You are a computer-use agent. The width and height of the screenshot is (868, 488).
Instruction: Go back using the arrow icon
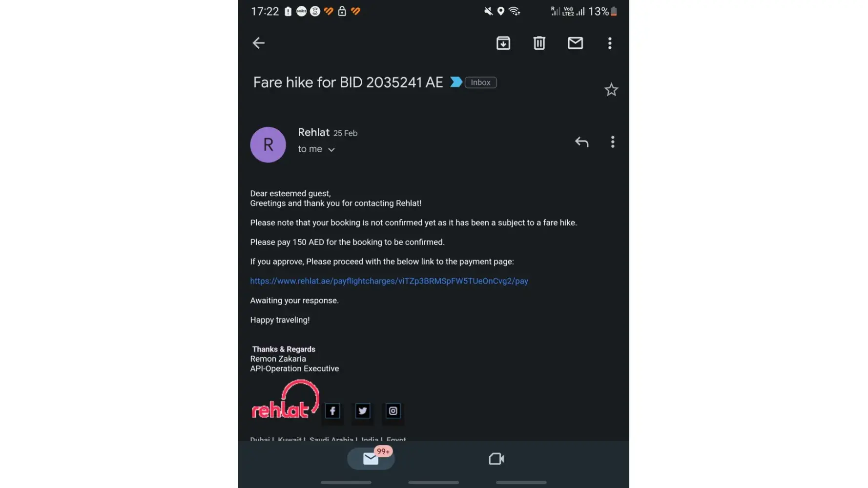tap(258, 43)
